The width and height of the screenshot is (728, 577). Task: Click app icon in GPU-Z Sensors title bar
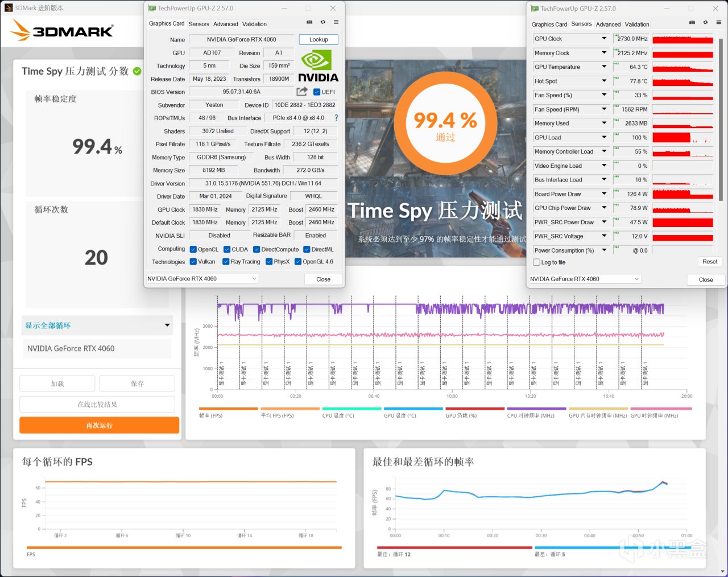click(x=535, y=9)
